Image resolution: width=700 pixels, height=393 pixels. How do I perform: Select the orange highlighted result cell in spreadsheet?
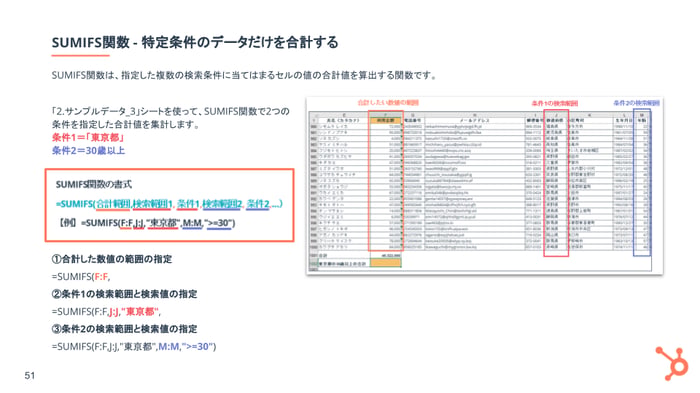pos(386,263)
